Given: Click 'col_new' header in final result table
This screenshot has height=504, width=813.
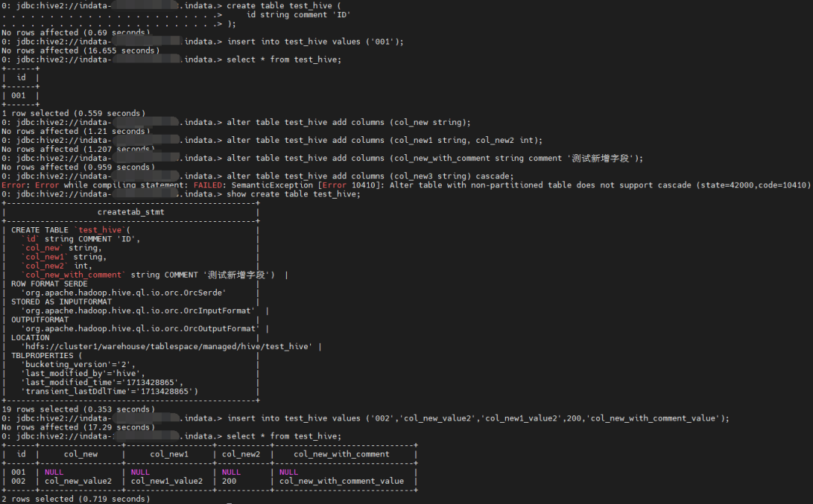Looking at the screenshot, I should pyautogui.click(x=81, y=454).
